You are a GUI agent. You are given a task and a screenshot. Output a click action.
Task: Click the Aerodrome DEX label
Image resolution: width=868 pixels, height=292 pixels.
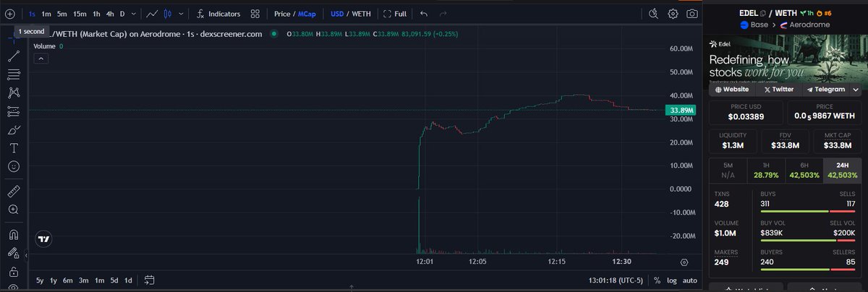point(808,25)
